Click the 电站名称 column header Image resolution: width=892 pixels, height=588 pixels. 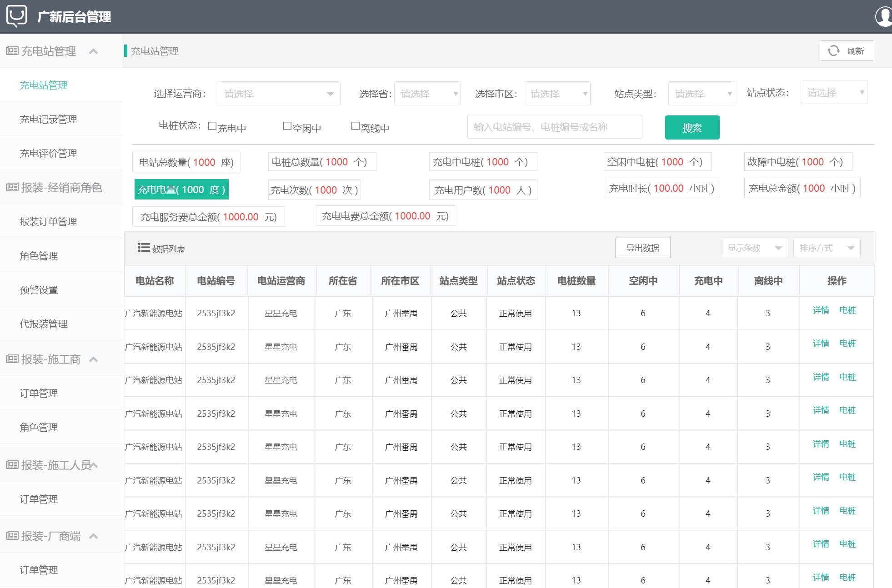coord(155,281)
